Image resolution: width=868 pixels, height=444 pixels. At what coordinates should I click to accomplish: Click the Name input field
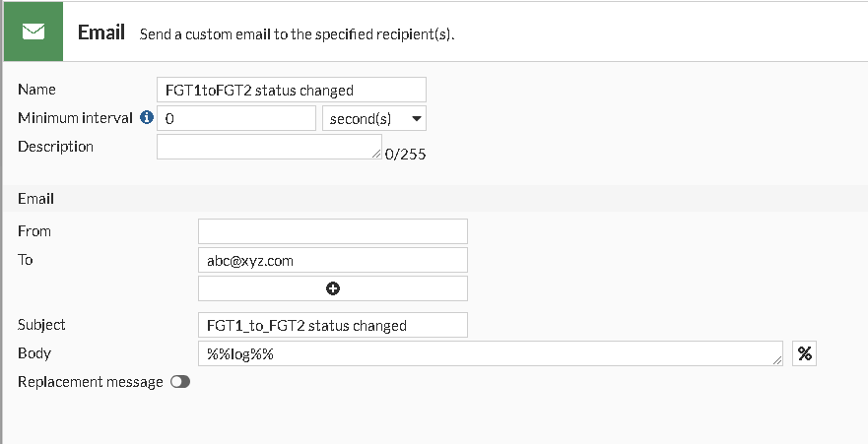[292, 91]
